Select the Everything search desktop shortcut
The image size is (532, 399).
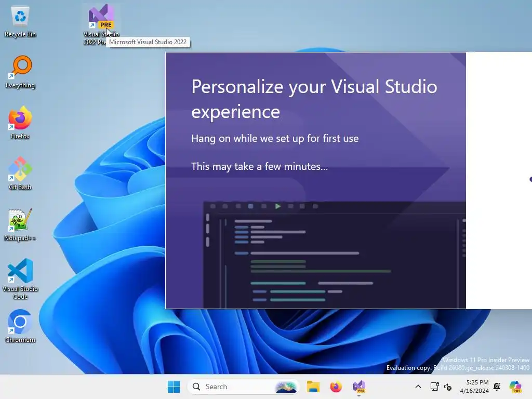[x=20, y=72]
